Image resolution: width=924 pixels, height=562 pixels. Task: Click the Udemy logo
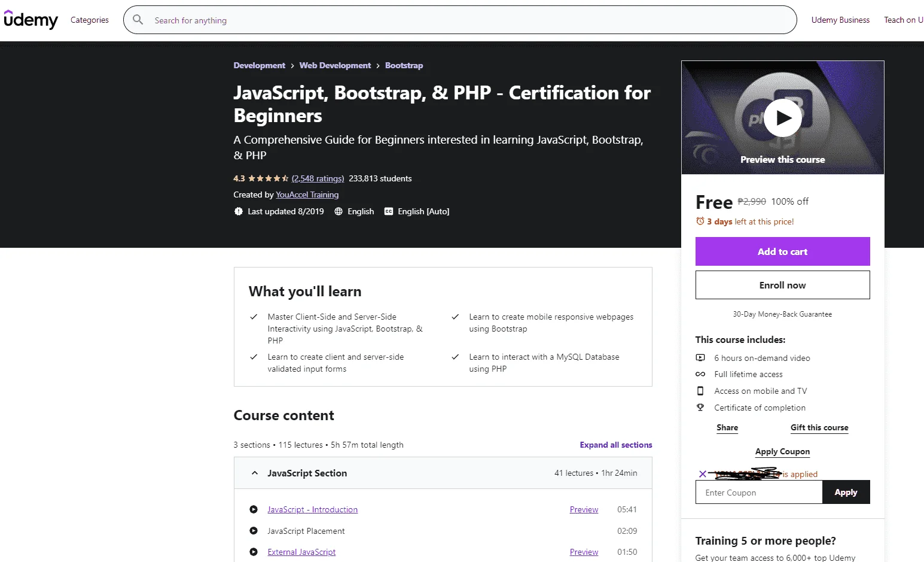(x=31, y=20)
